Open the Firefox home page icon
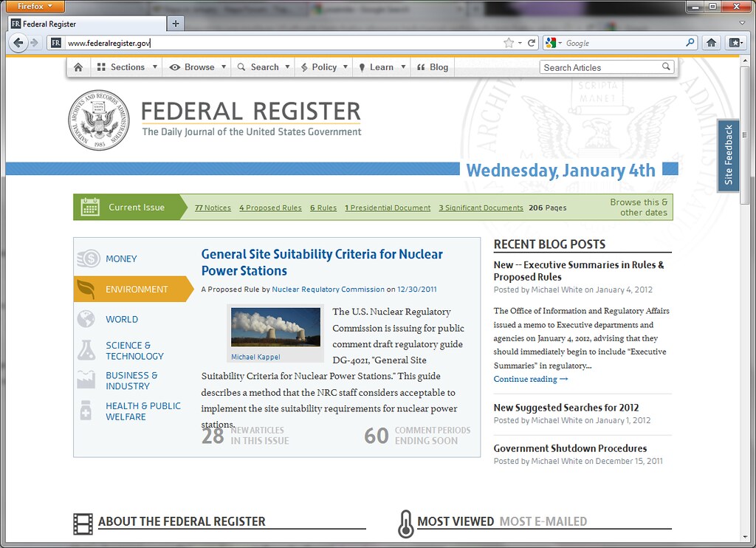This screenshot has height=548, width=756. point(711,42)
